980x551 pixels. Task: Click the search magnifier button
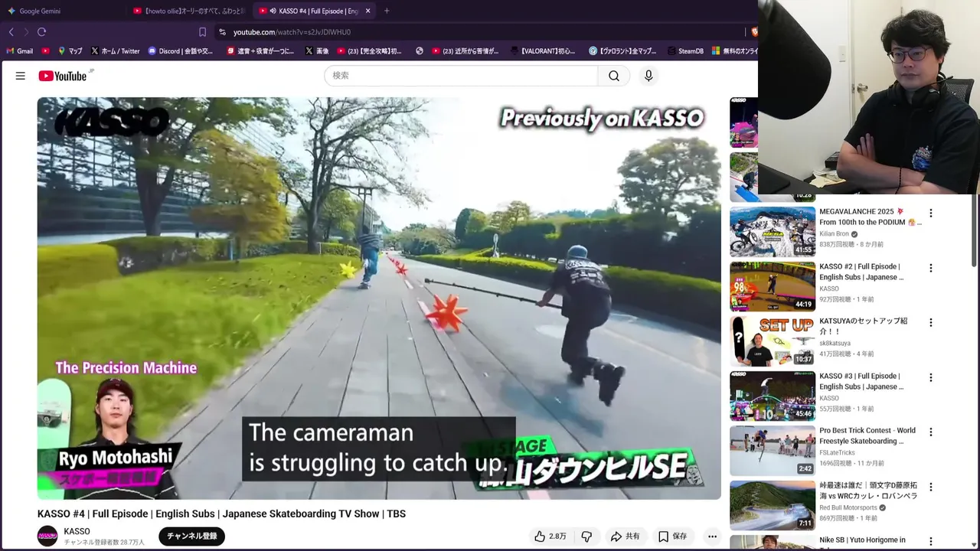(614, 76)
